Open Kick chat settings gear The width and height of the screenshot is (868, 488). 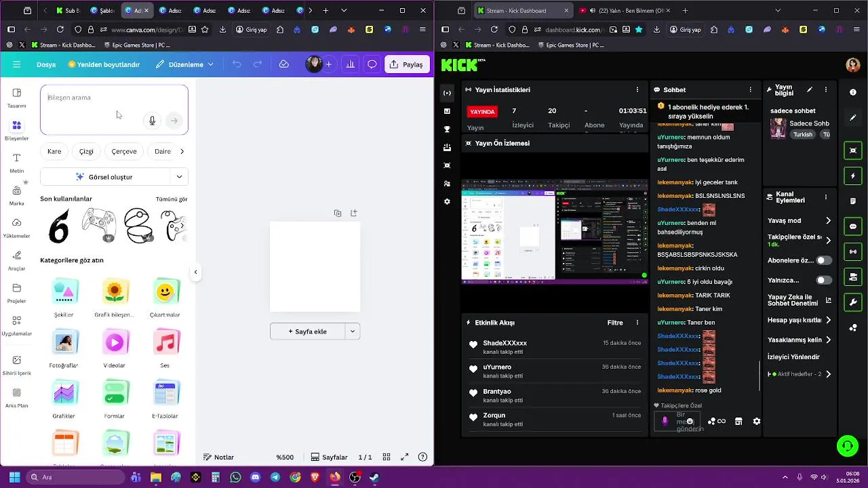[757, 421]
